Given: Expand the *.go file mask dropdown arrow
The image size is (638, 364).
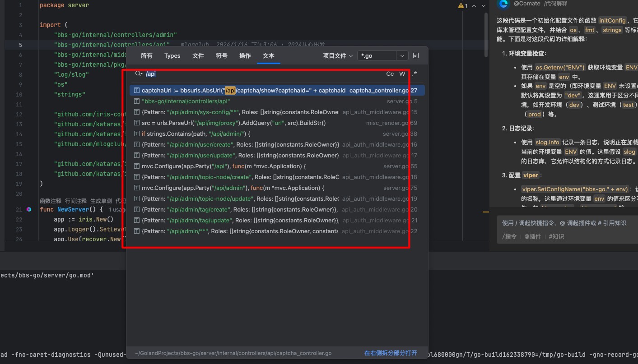Looking at the screenshot, I should pyautogui.click(x=402, y=55).
